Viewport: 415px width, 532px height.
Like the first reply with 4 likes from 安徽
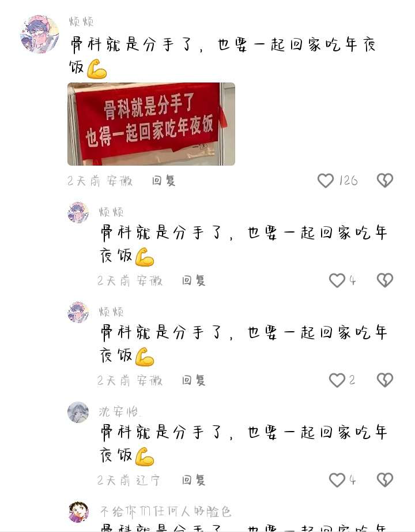coord(337,280)
